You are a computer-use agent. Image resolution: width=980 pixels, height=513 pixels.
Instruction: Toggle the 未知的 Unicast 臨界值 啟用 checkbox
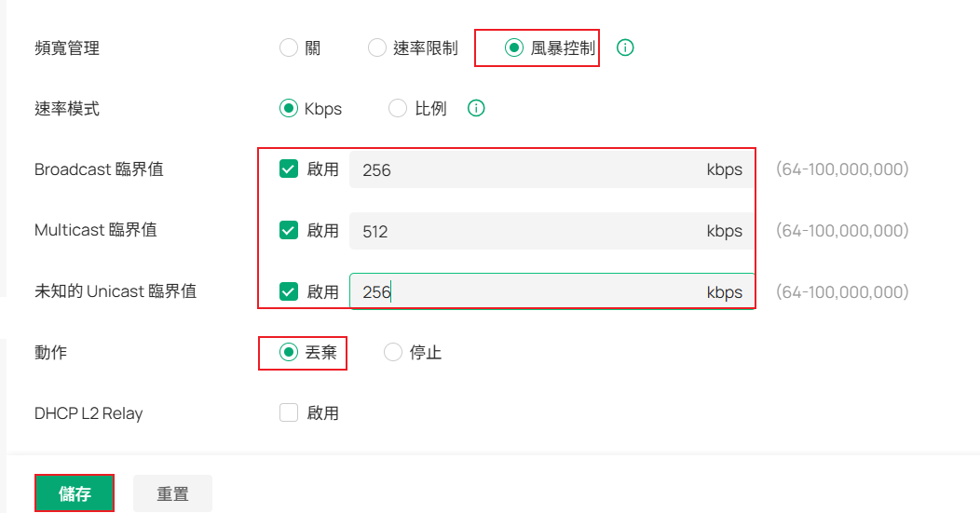click(x=289, y=291)
